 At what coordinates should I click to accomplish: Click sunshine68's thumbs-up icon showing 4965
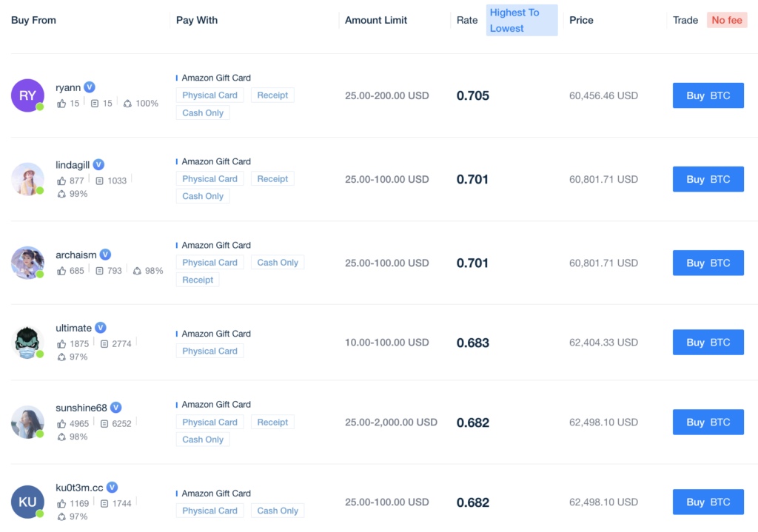click(x=61, y=423)
